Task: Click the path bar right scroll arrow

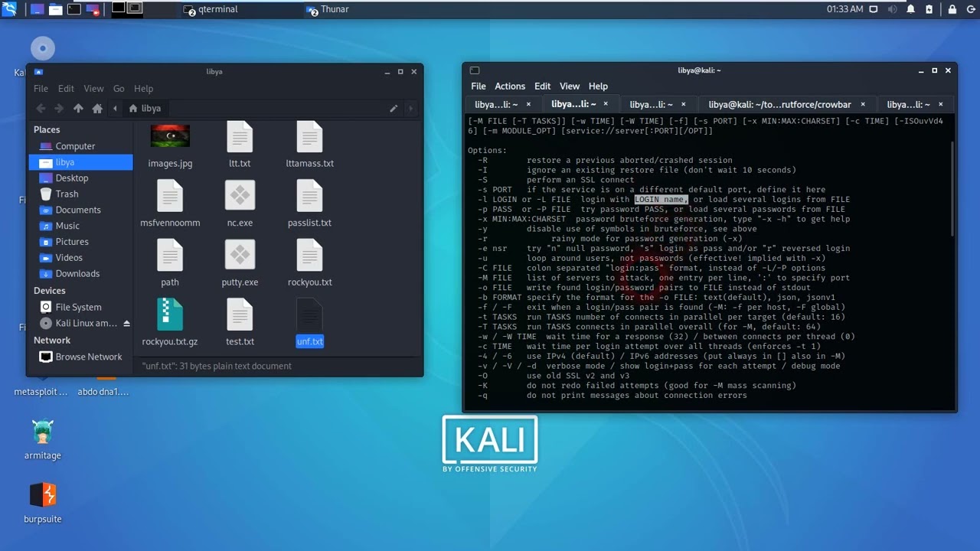Action: click(411, 109)
